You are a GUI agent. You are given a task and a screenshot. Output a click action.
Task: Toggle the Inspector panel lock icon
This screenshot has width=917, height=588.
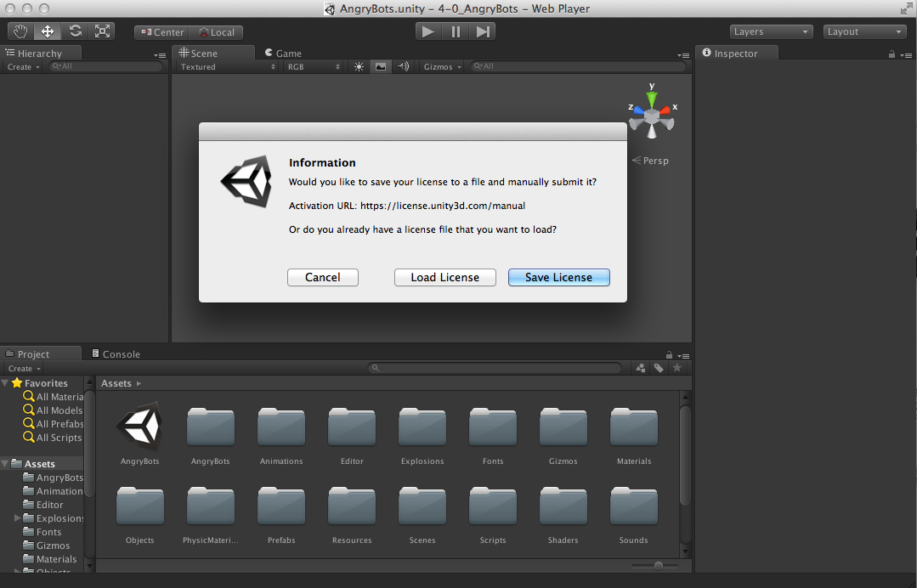tap(892, 54)
